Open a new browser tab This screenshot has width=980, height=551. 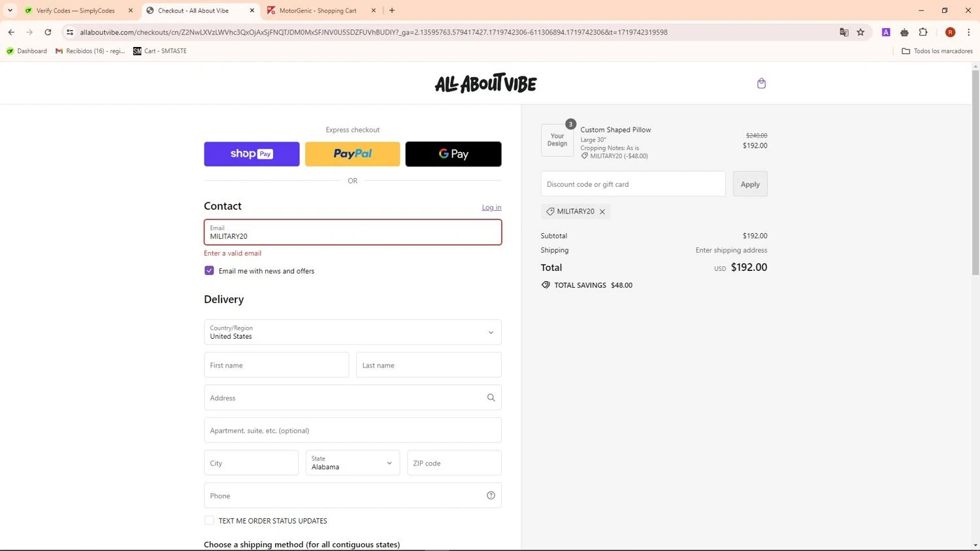392,10
